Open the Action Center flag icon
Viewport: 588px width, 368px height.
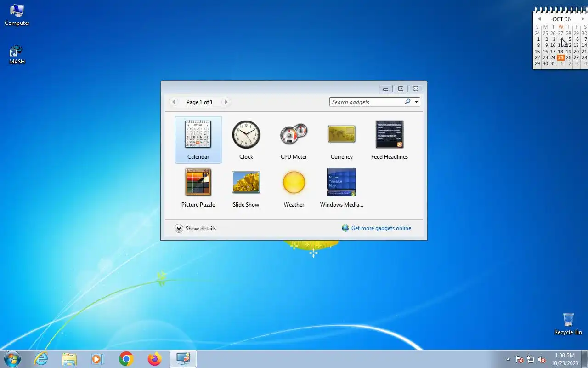[520, 359]
